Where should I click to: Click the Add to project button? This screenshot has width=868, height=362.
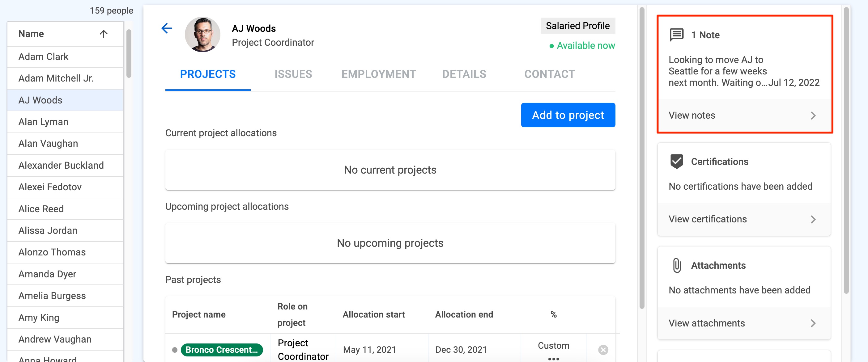pos(568,115)
